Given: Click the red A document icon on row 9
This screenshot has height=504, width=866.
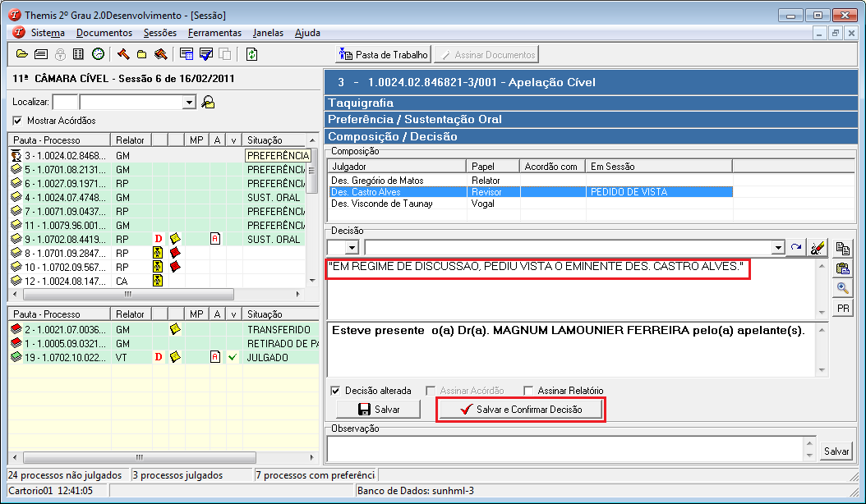Looking at the screenshot, I should (x=215, y=239).
